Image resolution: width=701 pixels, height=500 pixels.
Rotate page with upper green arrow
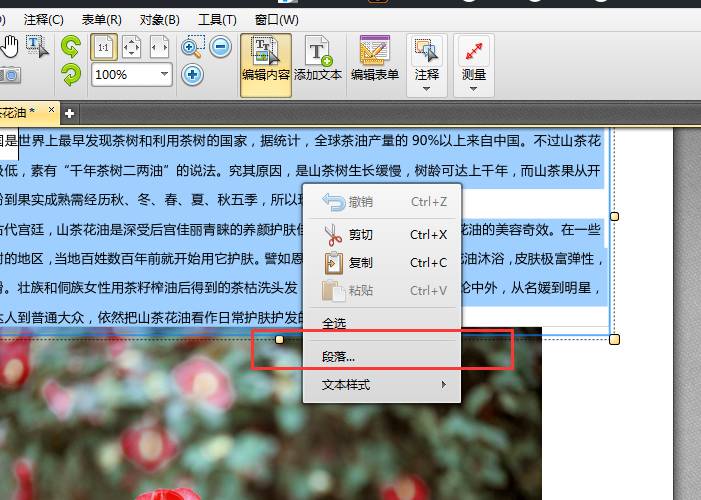pyautogui.click(x=71, y=47)
